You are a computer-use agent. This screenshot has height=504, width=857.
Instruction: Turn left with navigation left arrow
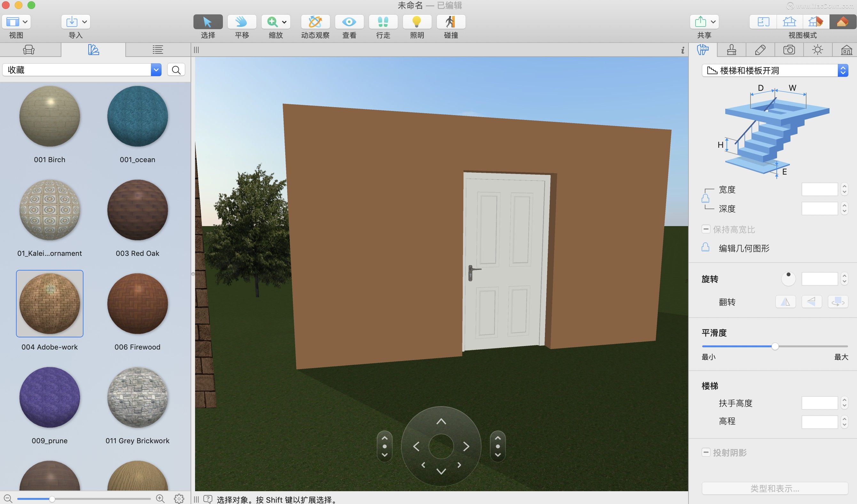point(416,446)
